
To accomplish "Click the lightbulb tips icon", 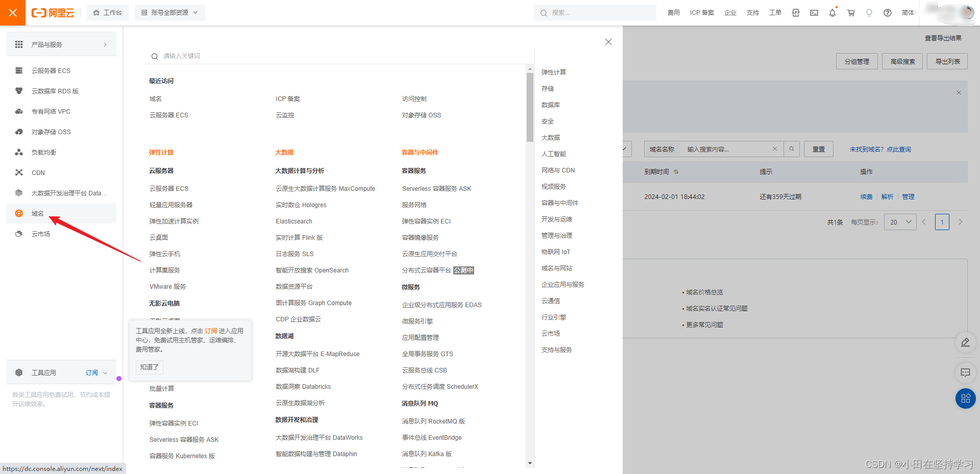I will [x=869, y=13].
